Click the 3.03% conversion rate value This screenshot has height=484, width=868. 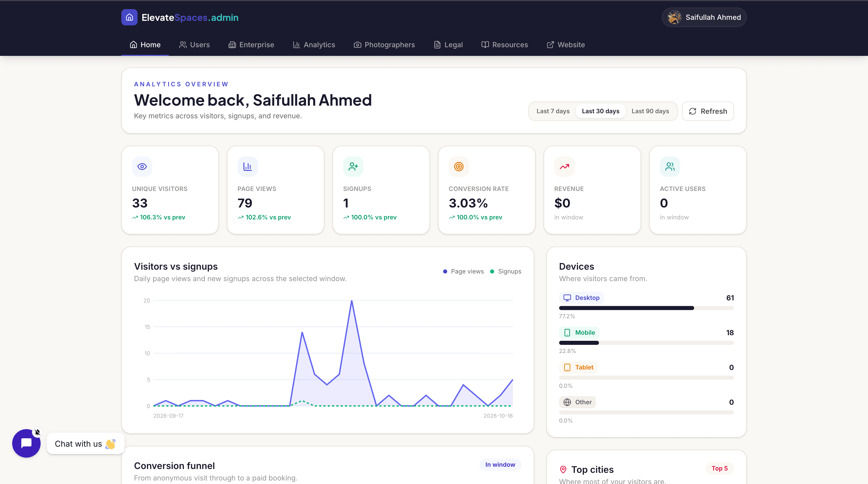tap(468, 203)
